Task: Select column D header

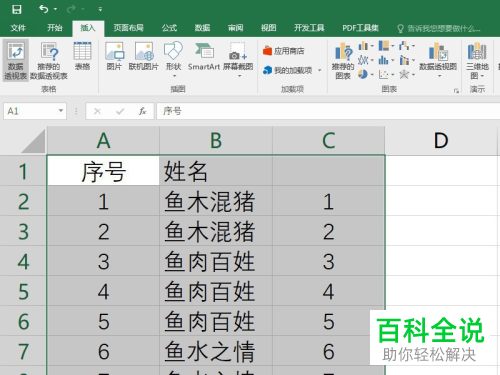Action: point(441,140)
